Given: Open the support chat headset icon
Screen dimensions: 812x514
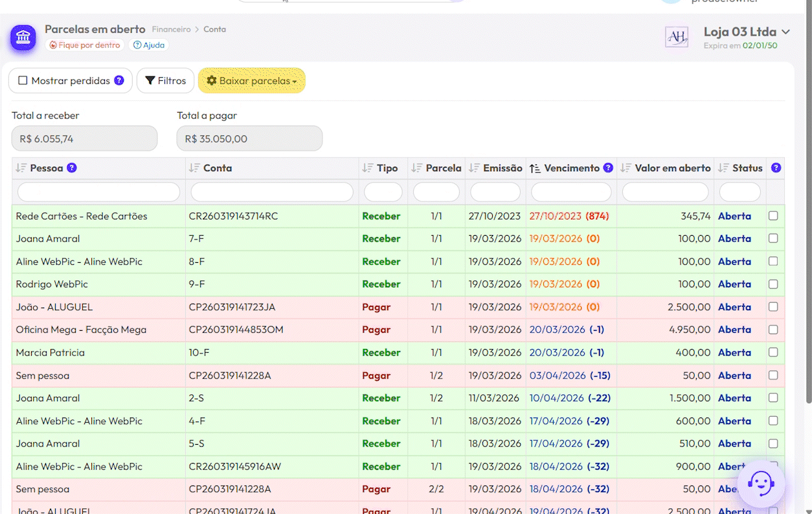Looking at the screenshot, I should tap(761, 483).
